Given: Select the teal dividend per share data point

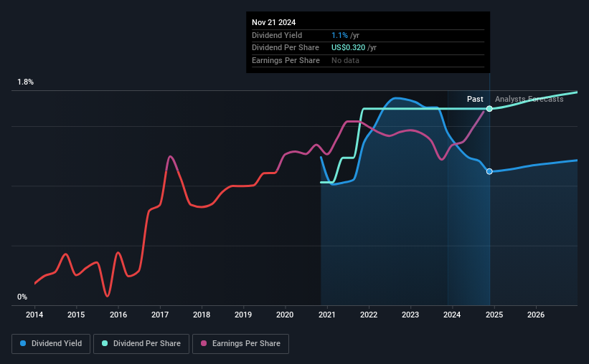Looking at the screenshot, I should [489, 109].
